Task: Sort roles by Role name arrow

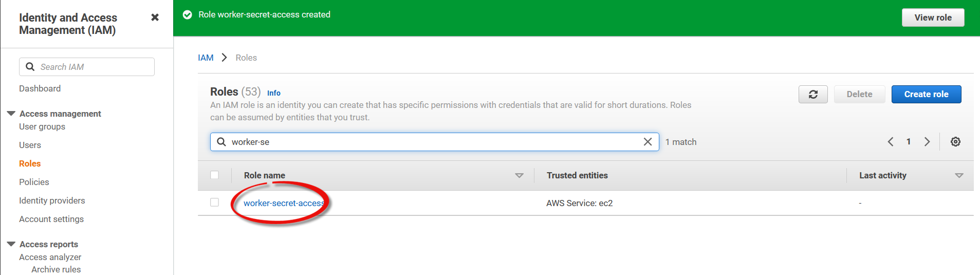Action: pos(519,176)
